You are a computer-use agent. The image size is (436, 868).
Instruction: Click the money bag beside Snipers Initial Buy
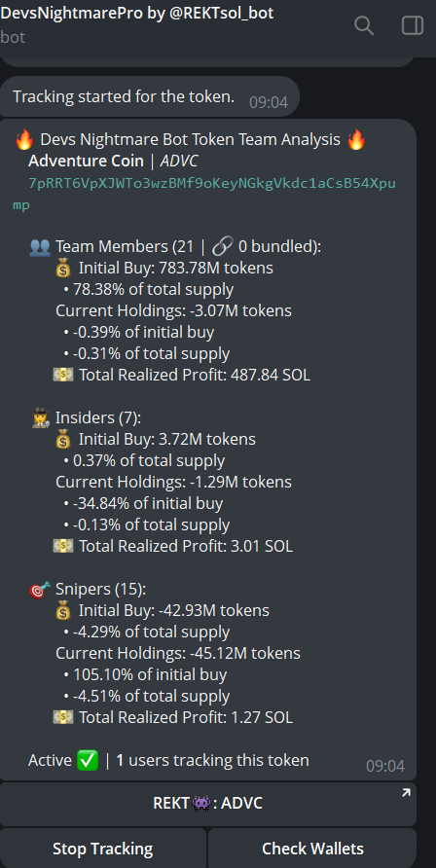(64, 610)
